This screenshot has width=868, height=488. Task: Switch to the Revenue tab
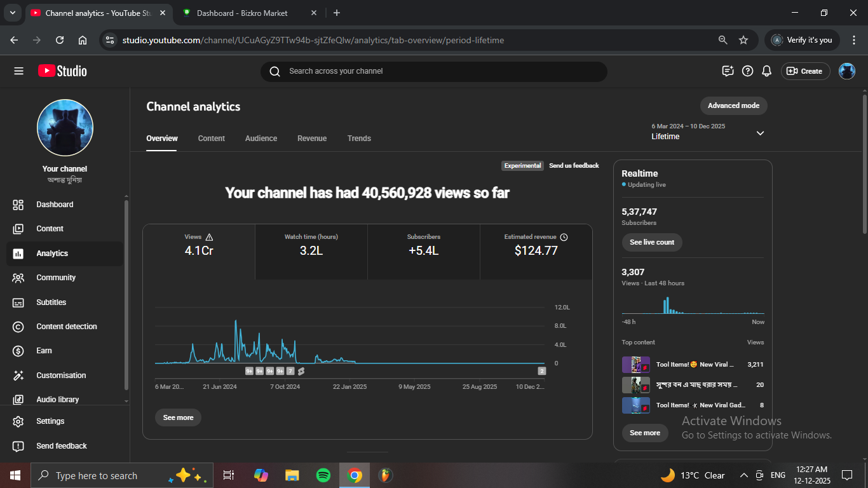(x=312, y=139)
